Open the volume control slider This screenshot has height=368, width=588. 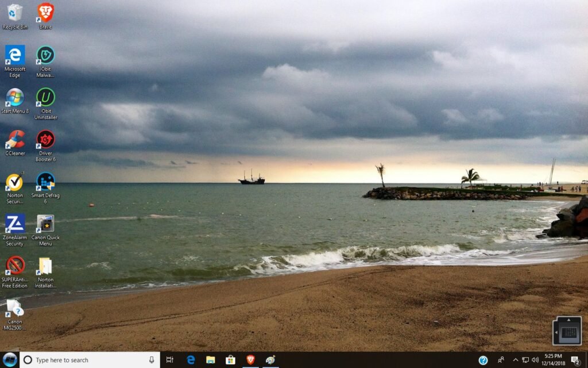[x=535, y=359]
